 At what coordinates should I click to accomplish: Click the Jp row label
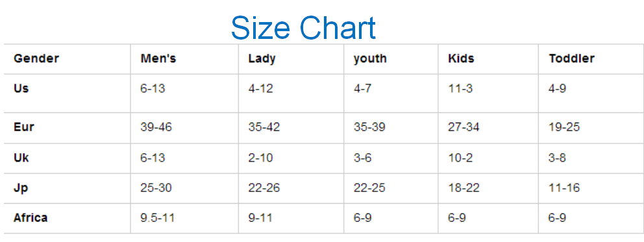pos(68,188)
